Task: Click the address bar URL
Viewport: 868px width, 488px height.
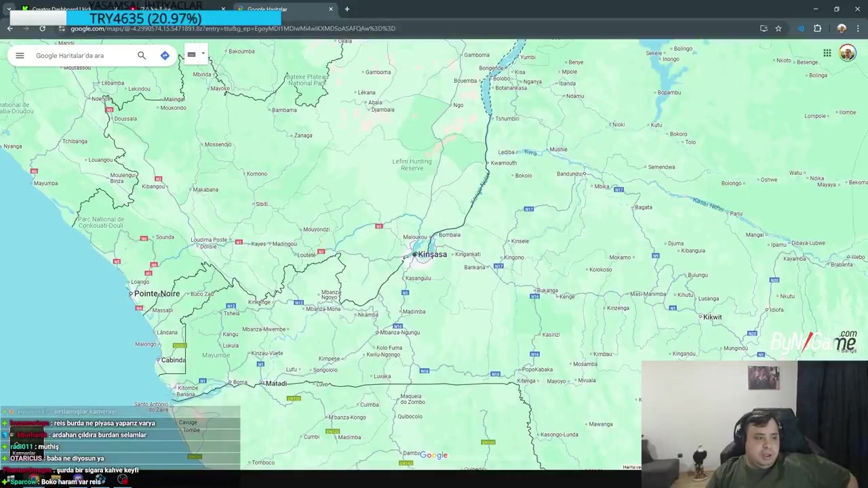Action: [233, 28]
